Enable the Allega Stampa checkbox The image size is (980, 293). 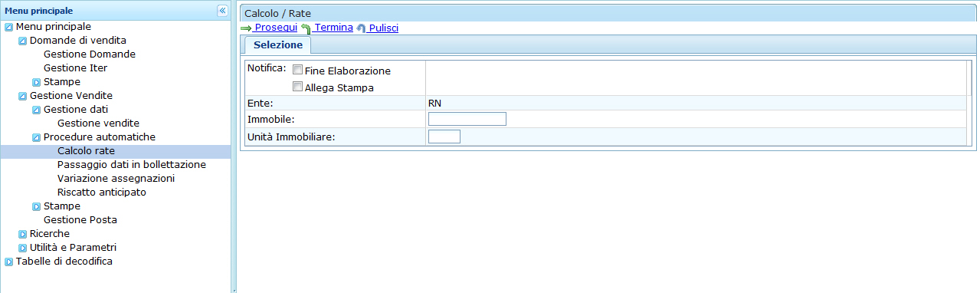coord(298,87)
